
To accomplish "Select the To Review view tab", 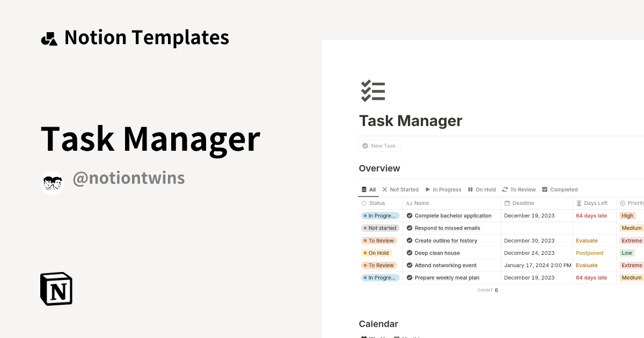I will point(519,189).
